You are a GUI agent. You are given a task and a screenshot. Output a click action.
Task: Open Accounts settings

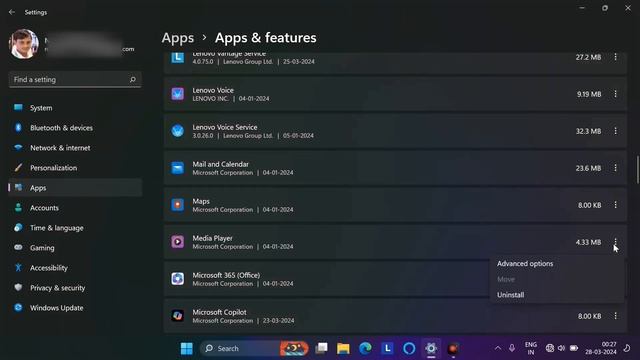coord(75,208)
